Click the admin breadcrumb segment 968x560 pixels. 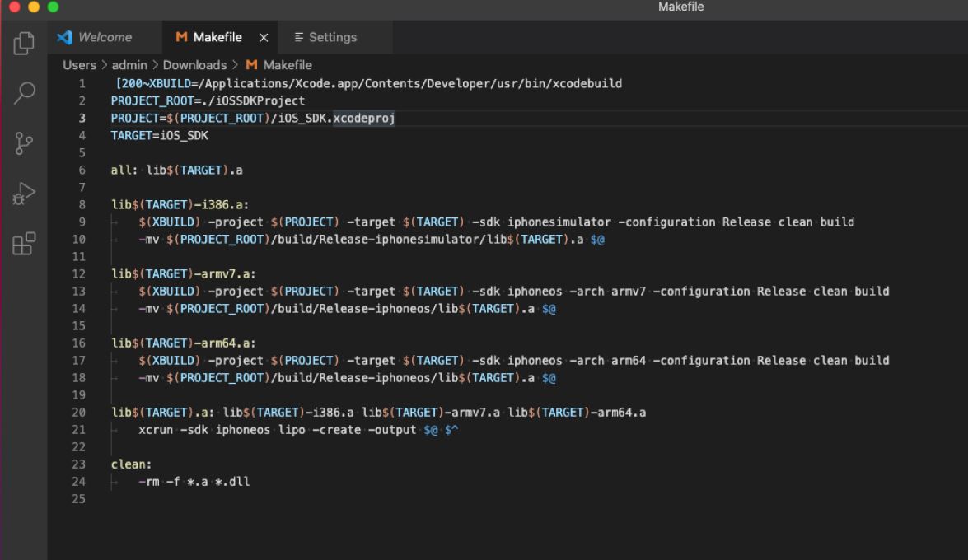click(129, 65)
